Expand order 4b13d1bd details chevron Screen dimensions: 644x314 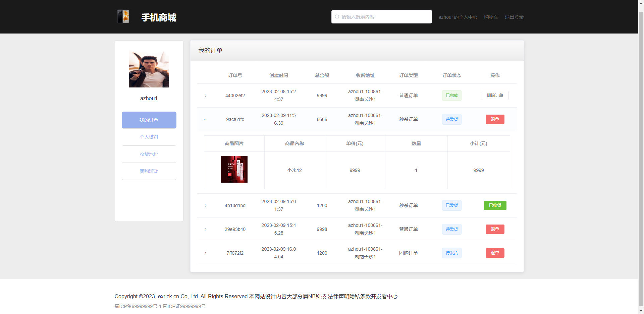tap(205, 205)
